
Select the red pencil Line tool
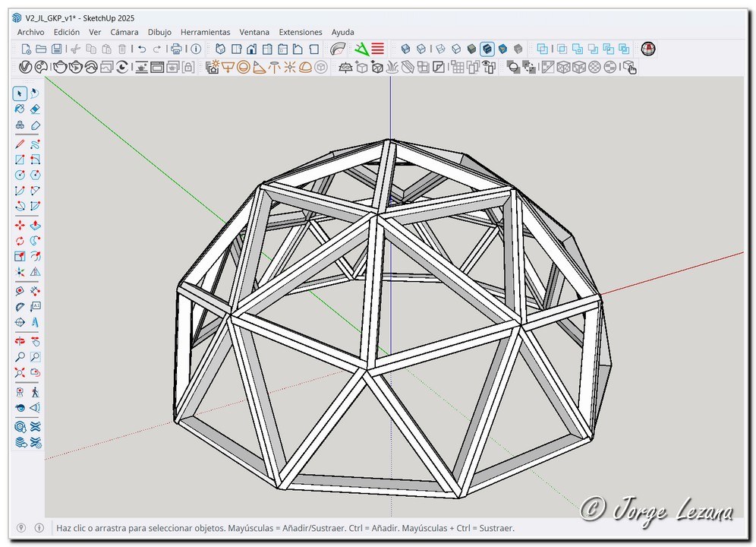[20, 144]
